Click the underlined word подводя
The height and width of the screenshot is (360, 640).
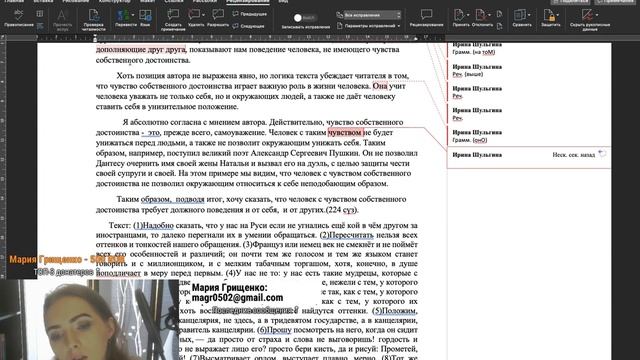[x=190, y=200]
